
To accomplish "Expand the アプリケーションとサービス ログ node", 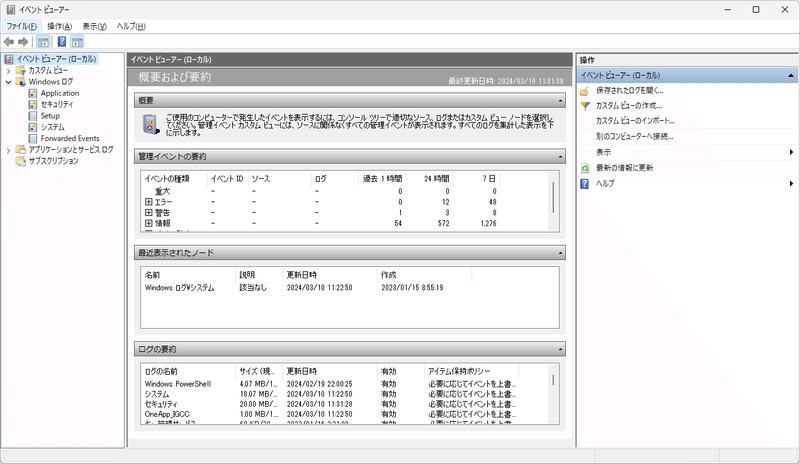I will 8,150.
